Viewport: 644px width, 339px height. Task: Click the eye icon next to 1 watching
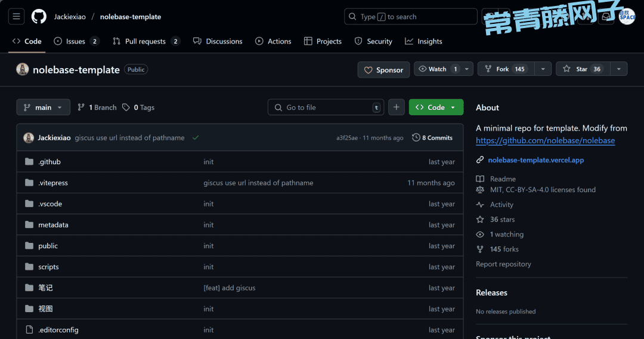point(479,234)
